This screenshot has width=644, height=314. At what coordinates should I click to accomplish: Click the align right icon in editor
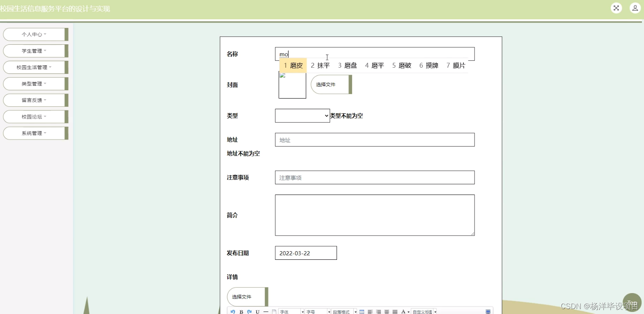coord(378,312)
